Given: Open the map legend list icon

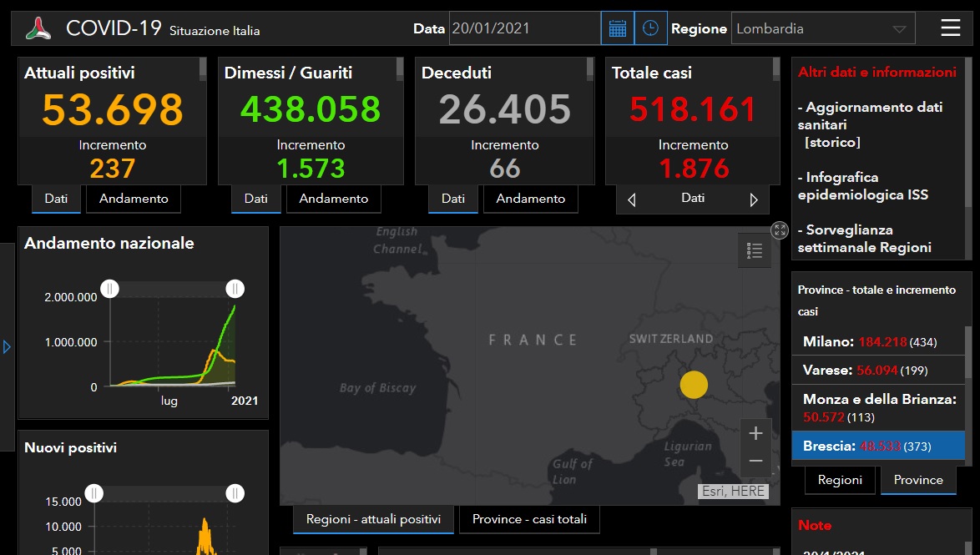Looking at the screenshot, I should pyautogui.click(x=755, y=250).
